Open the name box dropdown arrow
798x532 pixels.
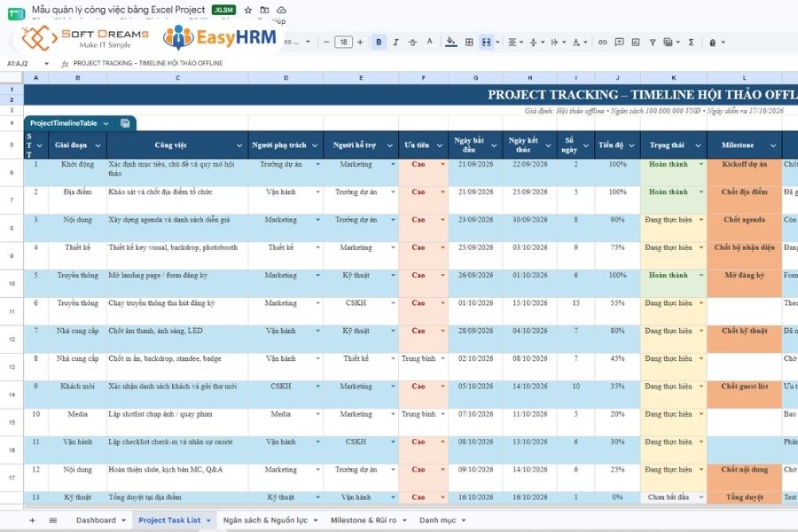(46, 64)
